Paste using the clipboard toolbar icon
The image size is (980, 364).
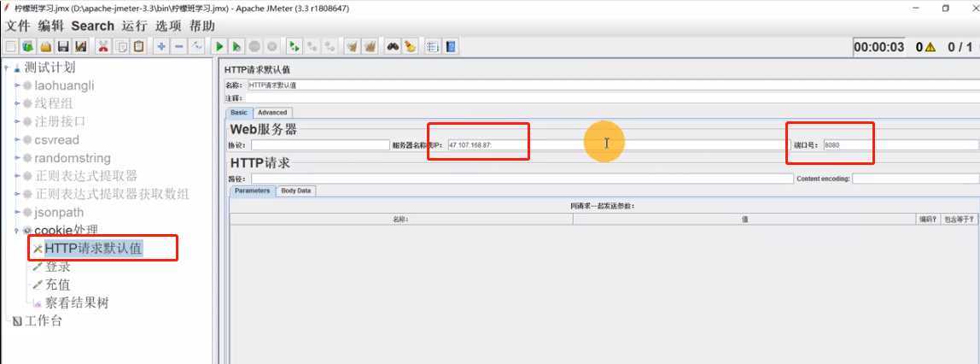pos(139,46)
